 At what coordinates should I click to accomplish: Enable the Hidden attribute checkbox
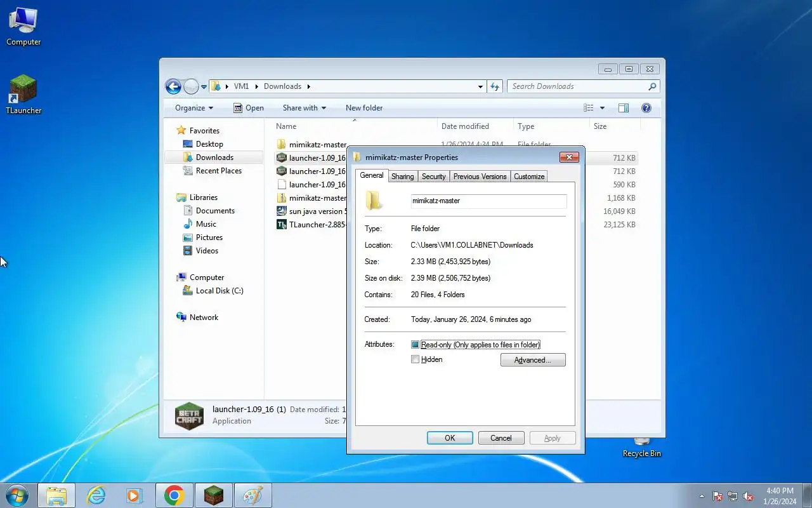415,359
